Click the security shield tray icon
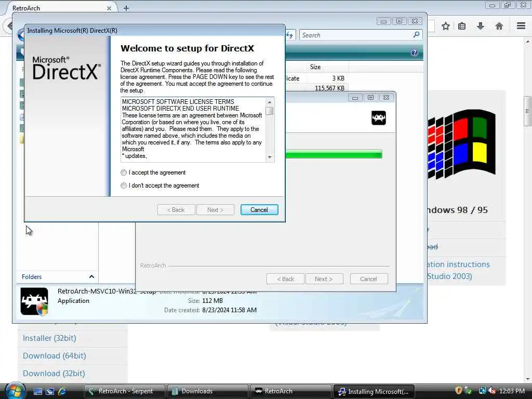532x399 pixels. coord(459,391)
